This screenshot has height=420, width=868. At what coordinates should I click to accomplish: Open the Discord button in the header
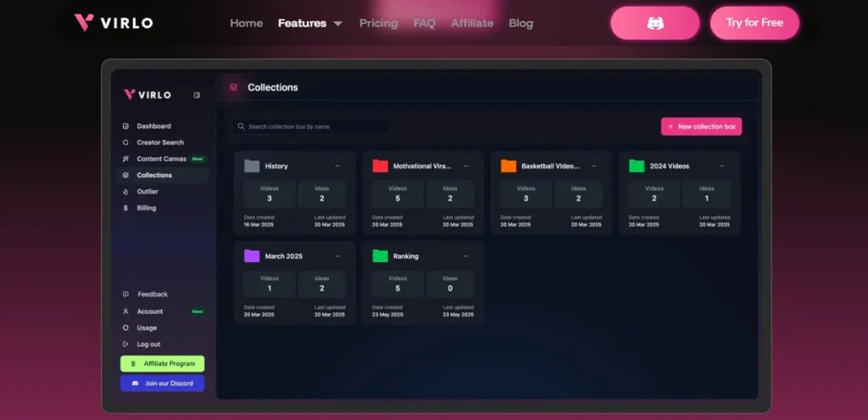(655, 23)
